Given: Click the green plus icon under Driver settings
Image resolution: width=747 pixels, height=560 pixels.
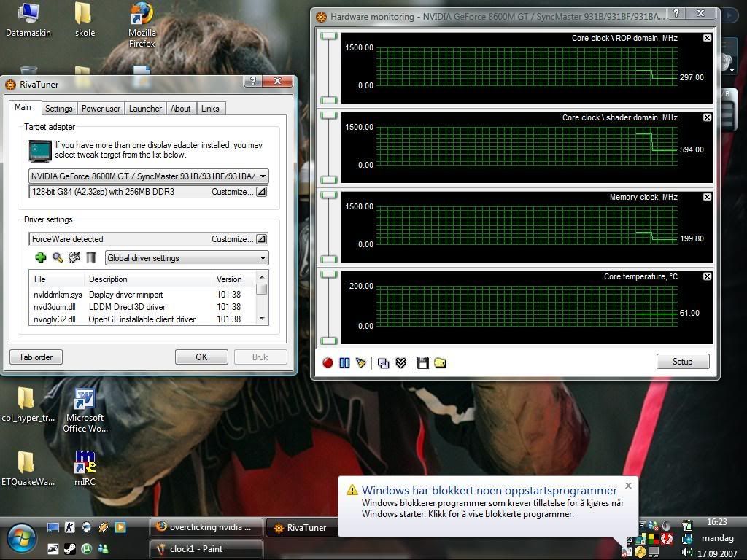Looking at the screenshot, I should pyautogui.click(x=41, y=257).
